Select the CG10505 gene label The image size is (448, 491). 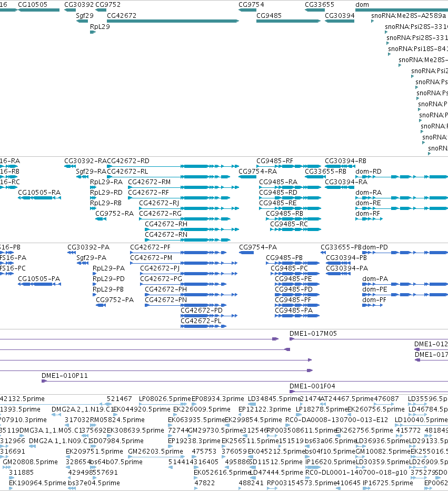[x=33, y=5]
